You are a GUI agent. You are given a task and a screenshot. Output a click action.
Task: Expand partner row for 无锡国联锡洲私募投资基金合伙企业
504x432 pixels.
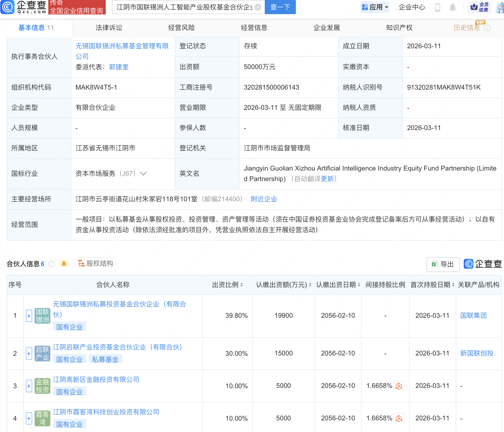pos(29,316)
